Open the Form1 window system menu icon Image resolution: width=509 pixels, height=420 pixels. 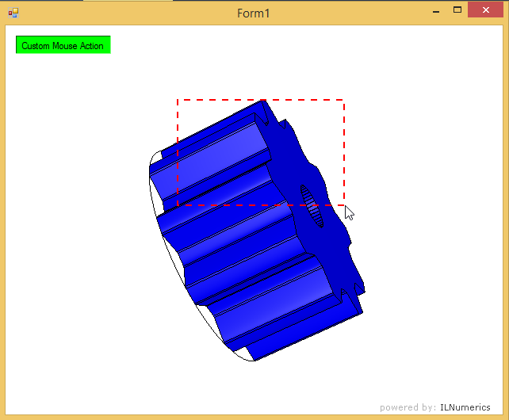(13, 13)
